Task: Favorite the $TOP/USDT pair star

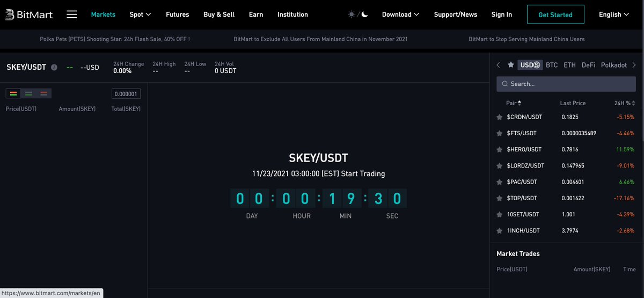Action: 500,198
